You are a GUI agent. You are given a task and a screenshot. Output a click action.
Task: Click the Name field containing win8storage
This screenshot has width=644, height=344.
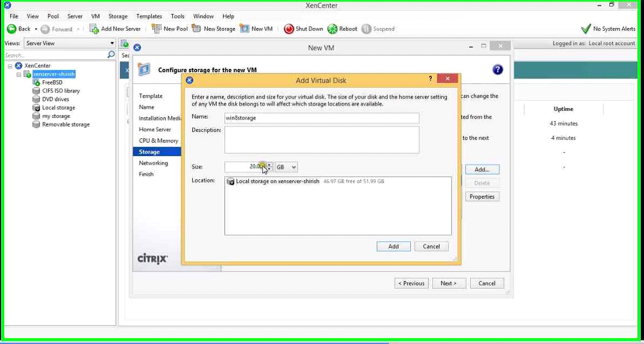(x=321, y=118)
